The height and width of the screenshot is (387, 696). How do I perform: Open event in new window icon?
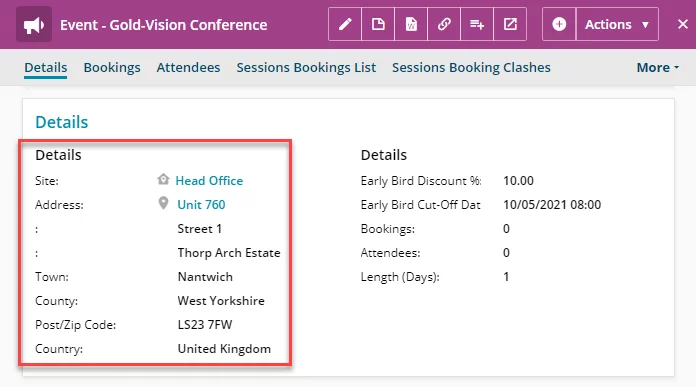tap(510, 24)
